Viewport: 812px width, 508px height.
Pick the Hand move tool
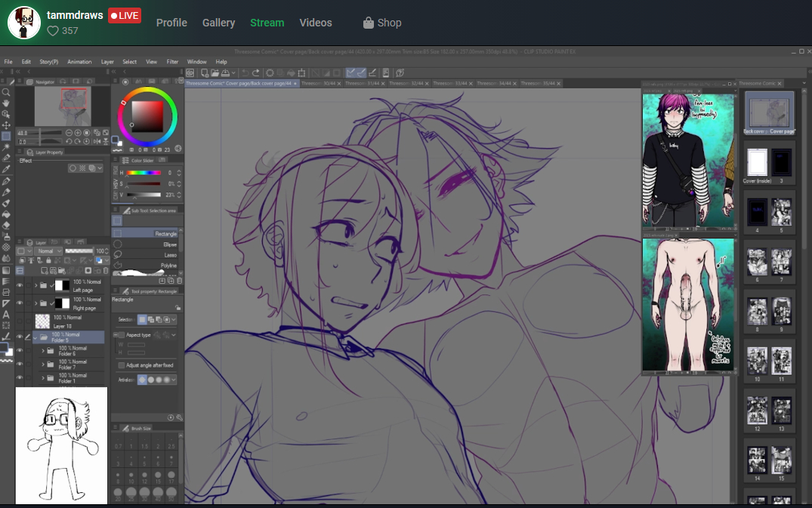(6, 103)
